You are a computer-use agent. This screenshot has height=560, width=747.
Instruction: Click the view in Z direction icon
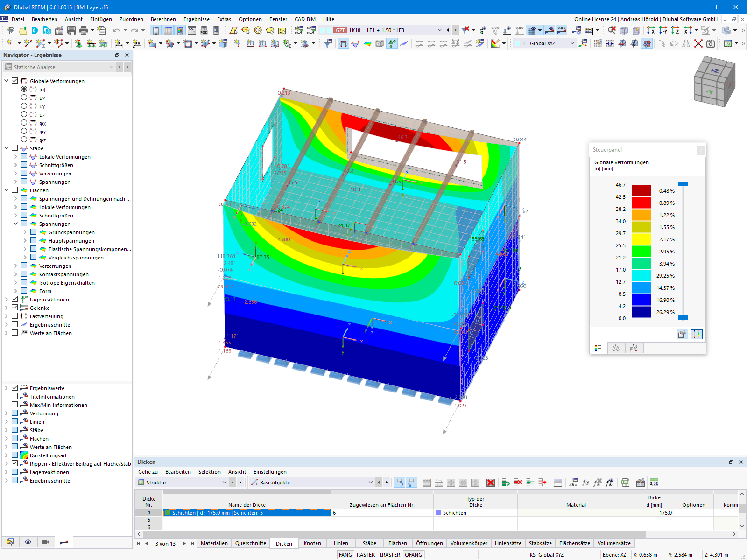[x=675, y=30]
